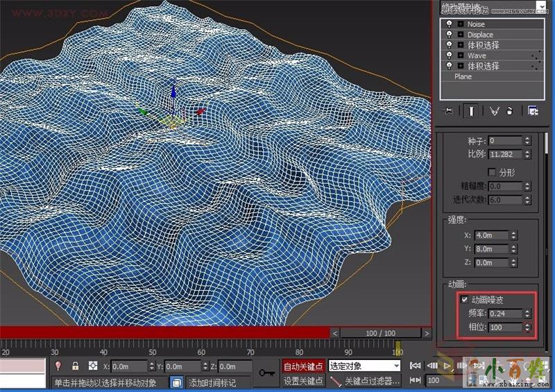This screenshot has width=555, height=392.
Task: Click the selection lock padlock icon
Action: point(75,366)
